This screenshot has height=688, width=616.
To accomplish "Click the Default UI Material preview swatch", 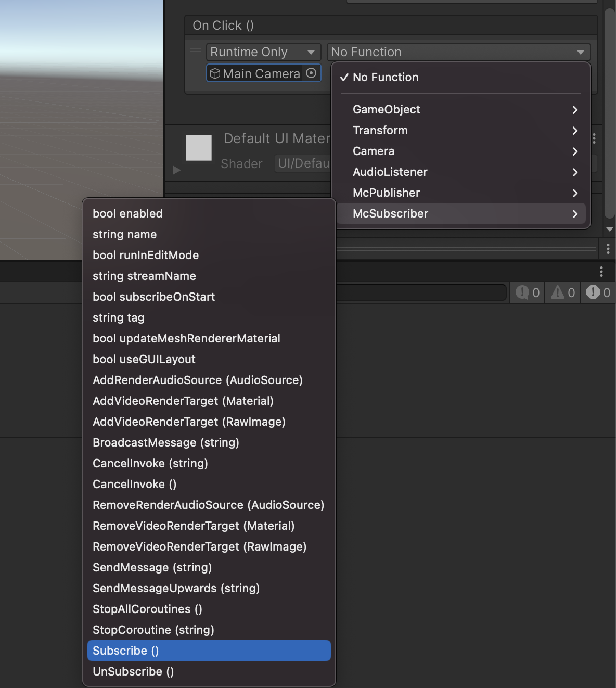I will pos(199,148).
